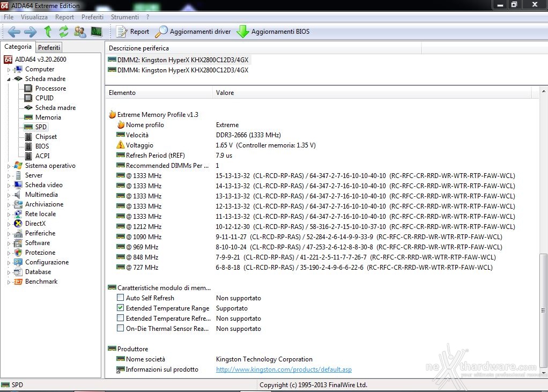Expand the Scheda video node
The width and height of the screenshot is (548, 392).
click(x=9, y=185)
